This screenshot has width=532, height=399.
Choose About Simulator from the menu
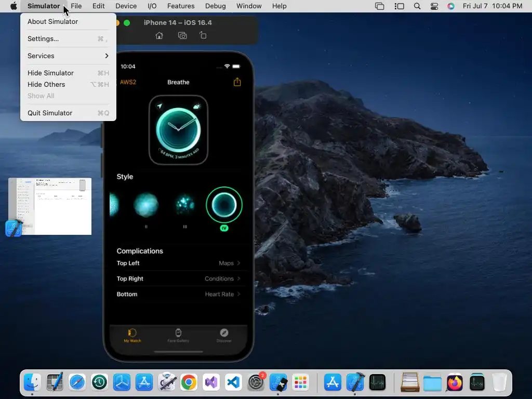(68, 21)
